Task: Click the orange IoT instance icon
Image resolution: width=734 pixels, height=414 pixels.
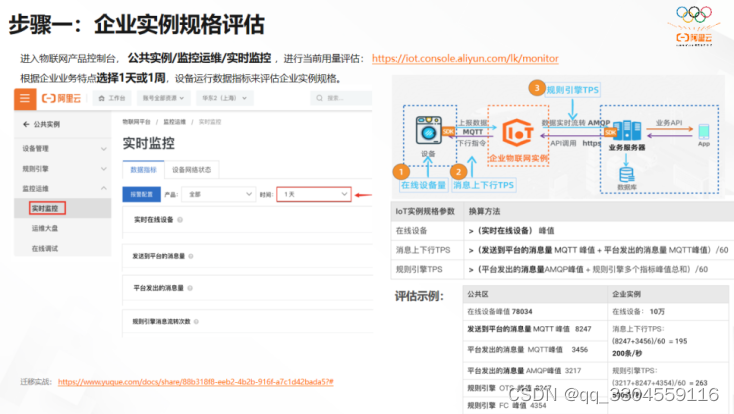Action: coord(517,133)
